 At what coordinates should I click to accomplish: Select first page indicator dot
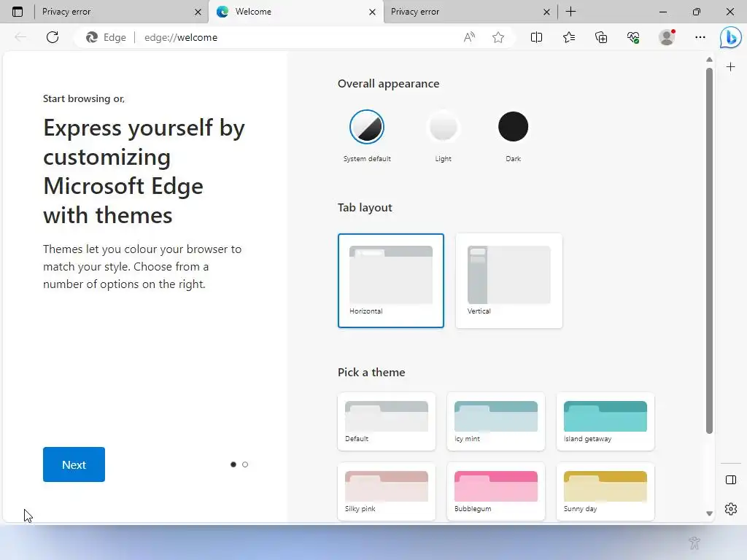(x=233, y=464)
